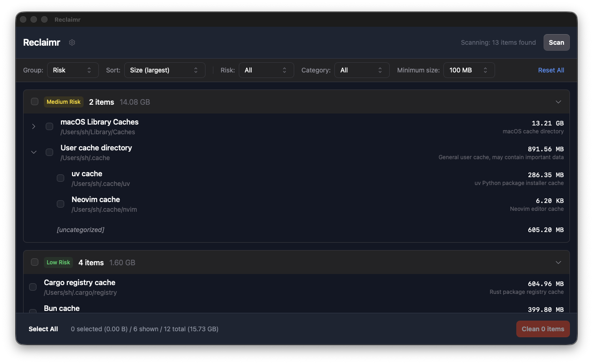Screen dimensions: 593x364
Task: Open the Group dropdown set to Risk
Action: 73,70
